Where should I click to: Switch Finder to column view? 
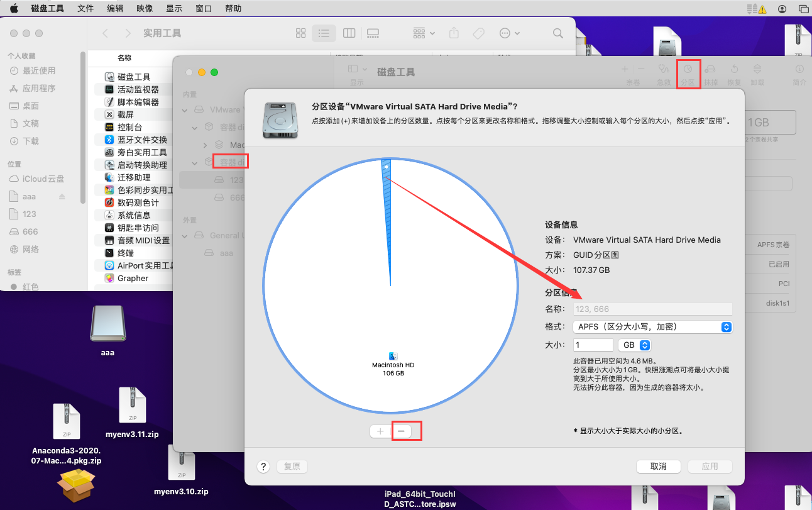tap(349, 33)
